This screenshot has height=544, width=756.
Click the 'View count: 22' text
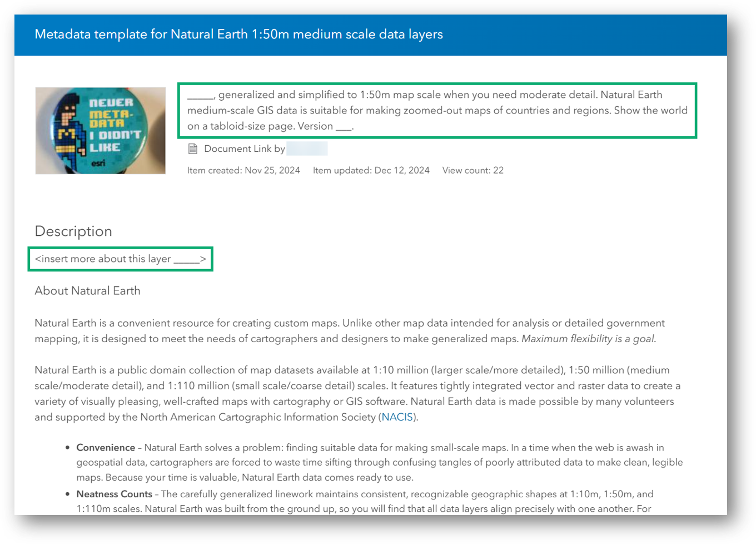point(473,170)
